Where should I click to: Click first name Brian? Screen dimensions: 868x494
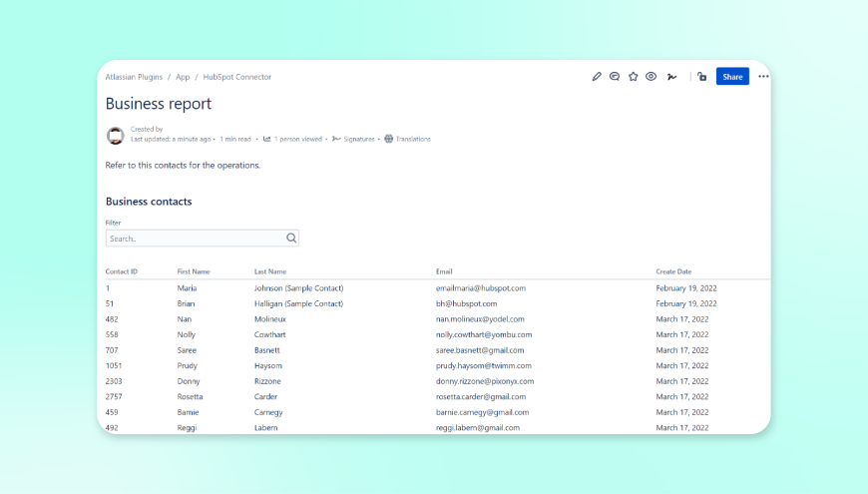tap(186, 303)
